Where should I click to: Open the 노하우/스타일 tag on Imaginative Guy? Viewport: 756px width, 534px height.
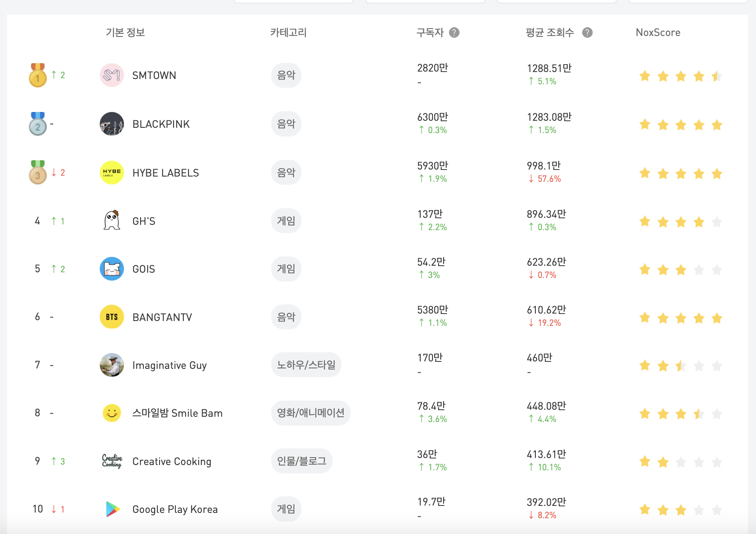(x=306, y=364)
